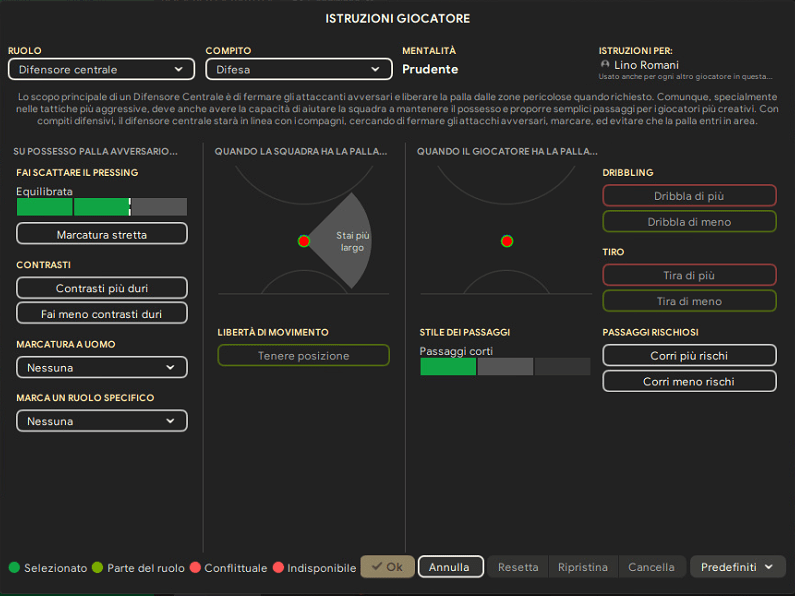Toggle 'Tenere posizione' movement option
The image size is (795, 596).
tap(303, 356)
